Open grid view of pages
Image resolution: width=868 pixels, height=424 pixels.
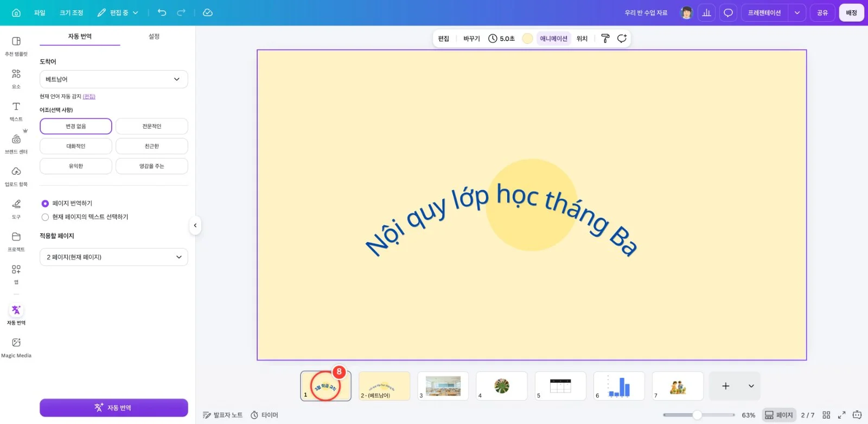[826, 415]
